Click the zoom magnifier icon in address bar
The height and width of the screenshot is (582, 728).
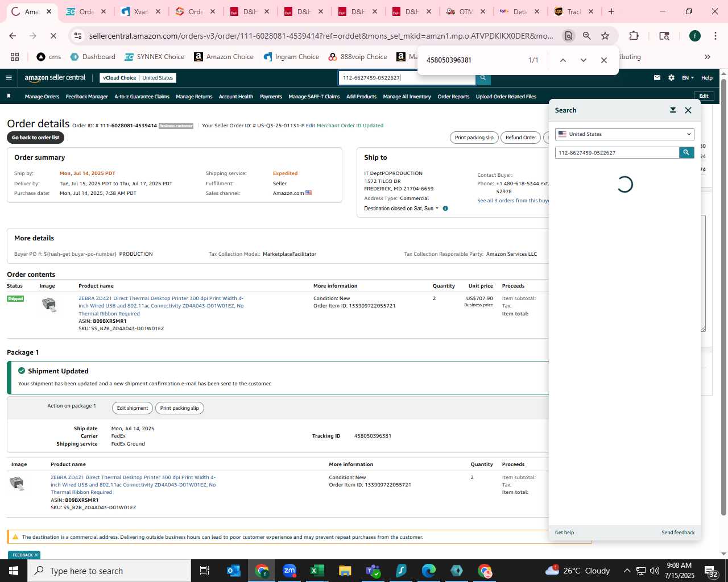pos(587,36)
